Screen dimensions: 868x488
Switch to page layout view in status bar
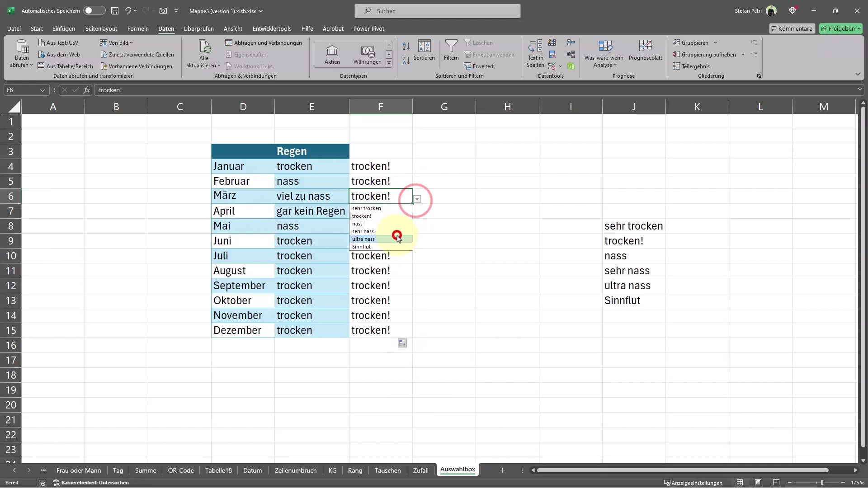click(x=758, y=483)
